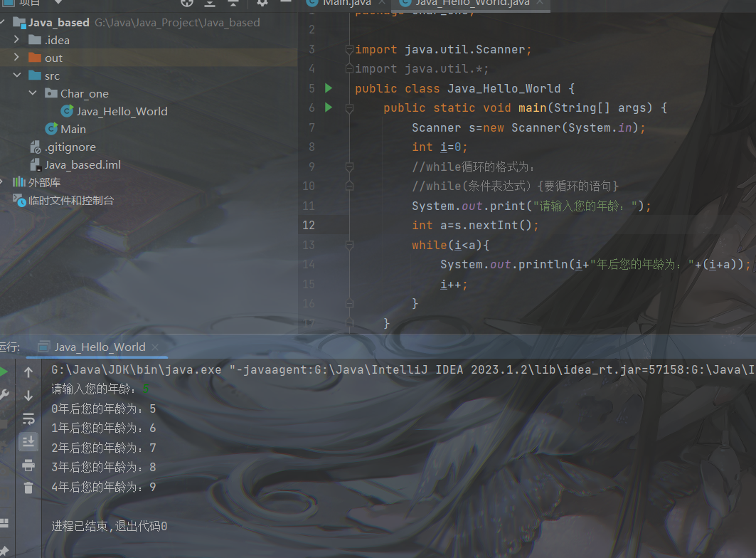
Task: Close the Main.java editor tab
Action: 381,2
